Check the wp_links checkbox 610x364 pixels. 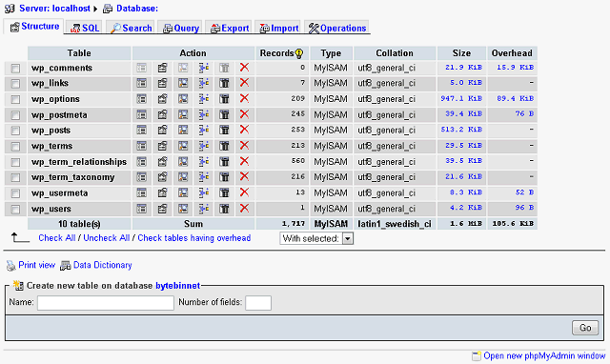point(15,84)
